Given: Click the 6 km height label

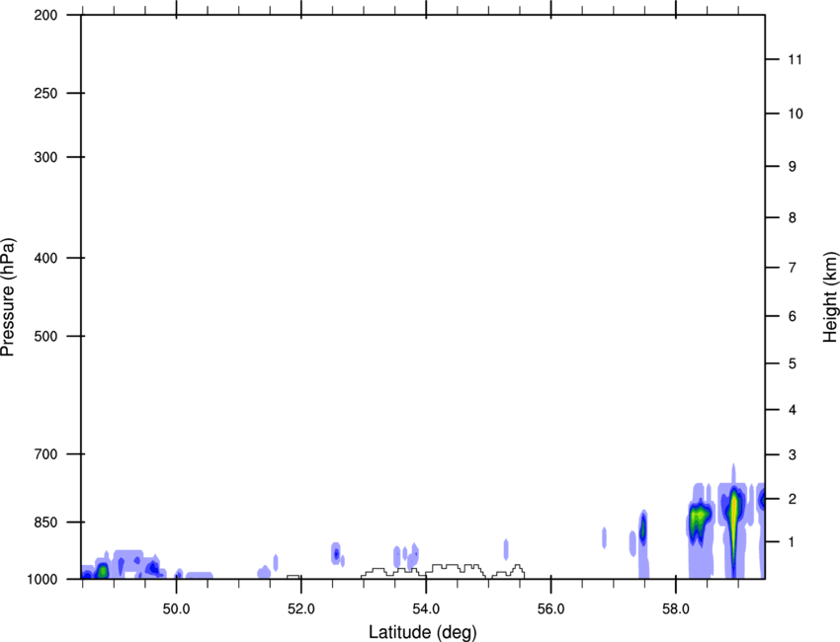Looking at the screenshot, I should pos(793,316).
